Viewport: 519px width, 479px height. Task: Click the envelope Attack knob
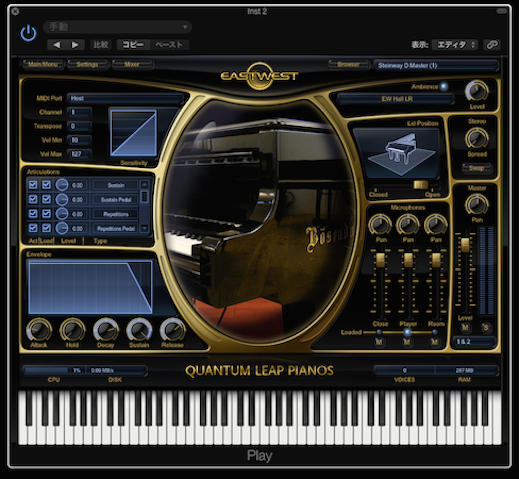coord(39,330)
